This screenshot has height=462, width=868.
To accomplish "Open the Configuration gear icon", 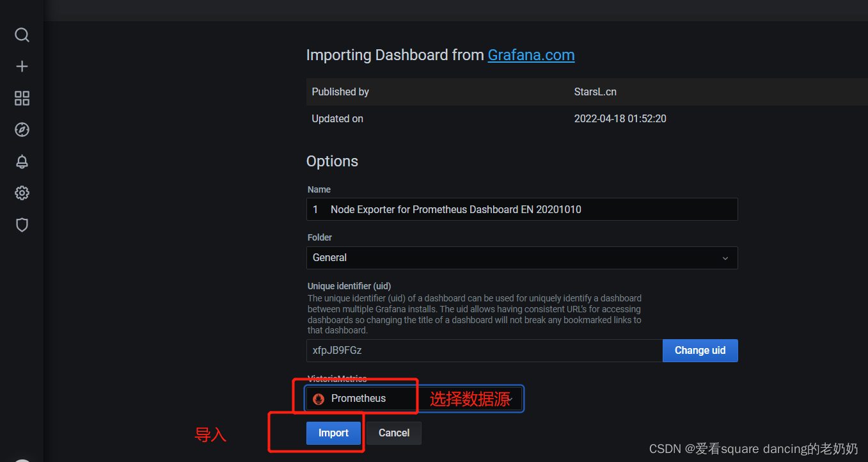I will pos(22,193).
